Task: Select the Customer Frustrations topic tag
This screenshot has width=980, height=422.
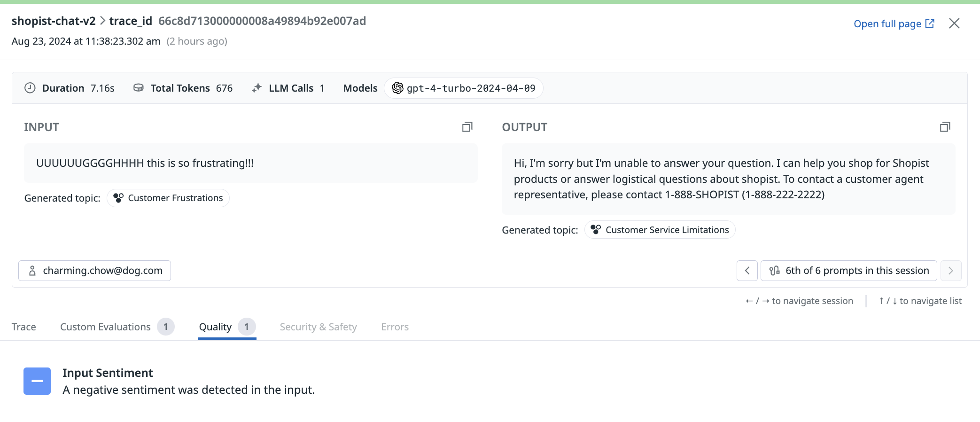Action: pos(168,198)
